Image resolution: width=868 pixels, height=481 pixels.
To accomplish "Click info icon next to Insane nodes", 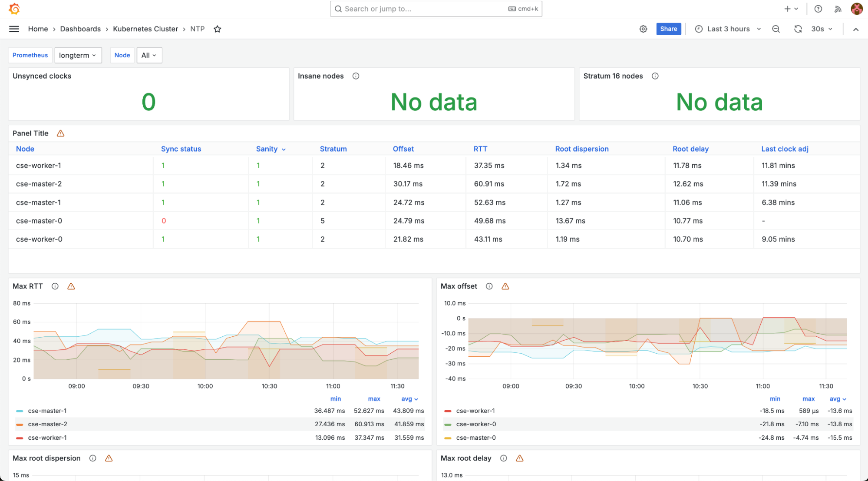I will pyautogui.click(x=356, y=76).
